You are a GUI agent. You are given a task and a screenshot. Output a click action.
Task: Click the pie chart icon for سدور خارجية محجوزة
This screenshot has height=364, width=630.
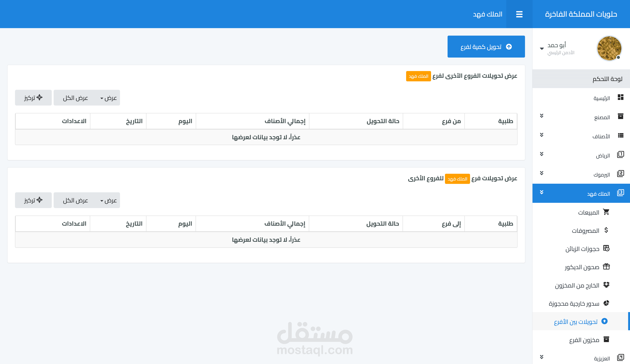pos(606,303)
